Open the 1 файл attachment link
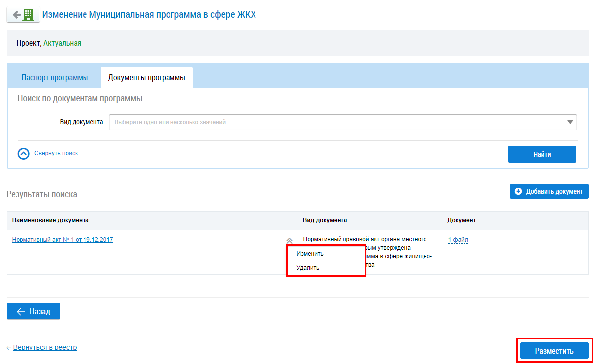The image size is (596, 364). tap(458, 240)
